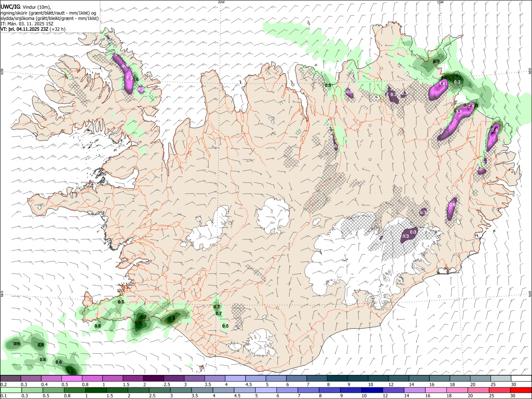The image size is (532, 399).
Task: Pick the hot pink 20 swatch in bottom row
Action: click(x=479, y=390)
